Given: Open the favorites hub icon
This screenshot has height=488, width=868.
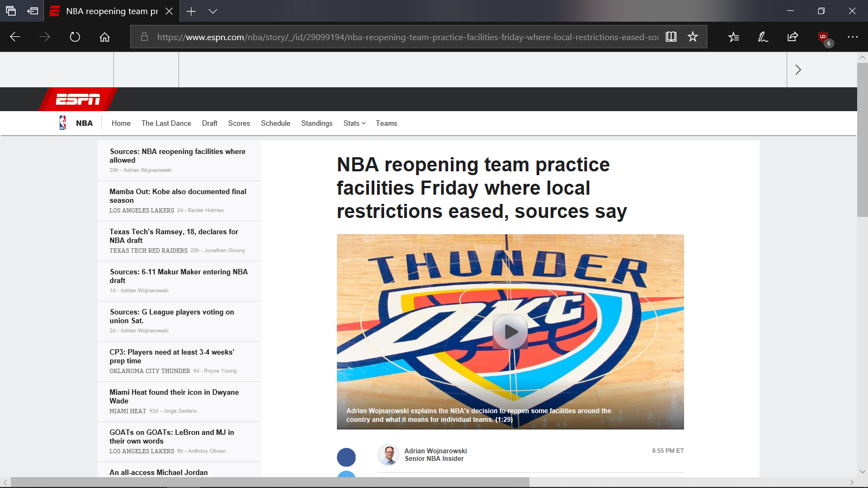Looking at the screenshot, I should pos(733,37).
